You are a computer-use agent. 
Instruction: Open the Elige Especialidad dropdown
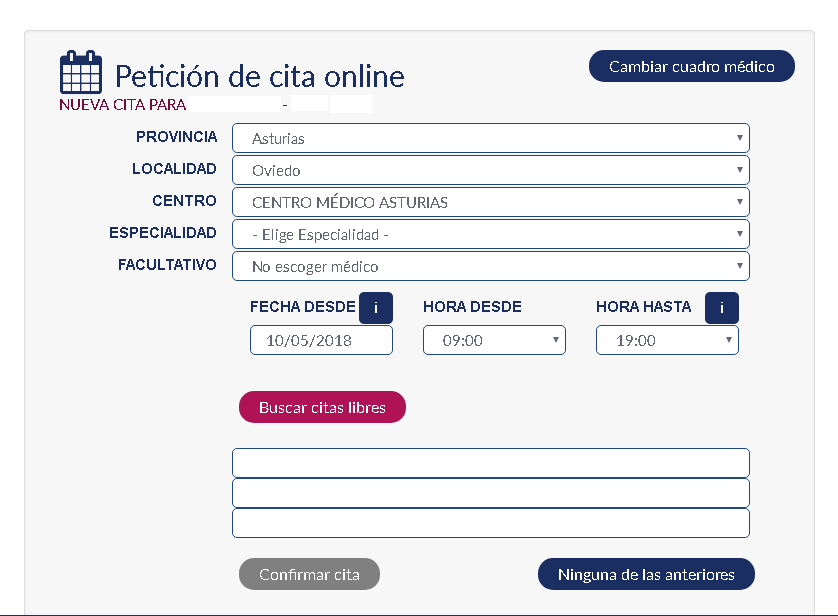pos(490,235)
